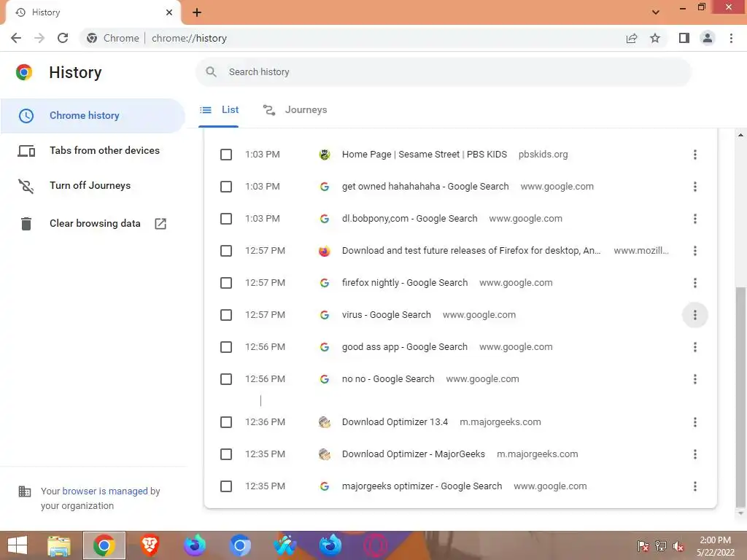This screenshot has height=560, width=747.
Task: Check the Firefox future releases entry
Action: pos(226,251)
